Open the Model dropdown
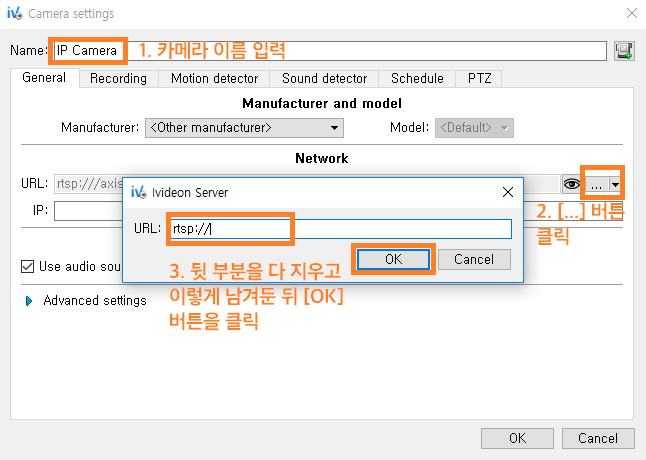 pyautogui.click(x=474, y=128)
